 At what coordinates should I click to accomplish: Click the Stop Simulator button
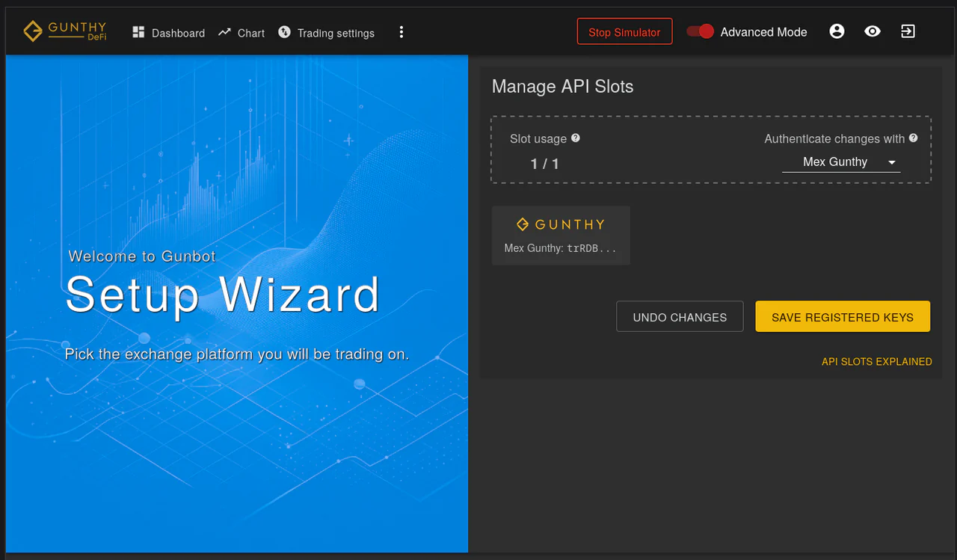[624, 32]
